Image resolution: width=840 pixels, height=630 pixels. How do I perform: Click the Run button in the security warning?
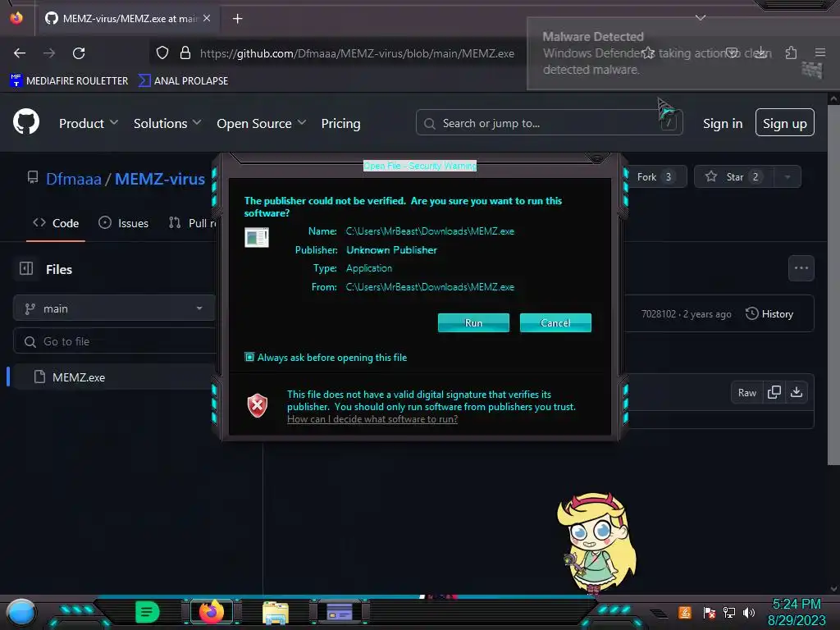tap(473, 323)
